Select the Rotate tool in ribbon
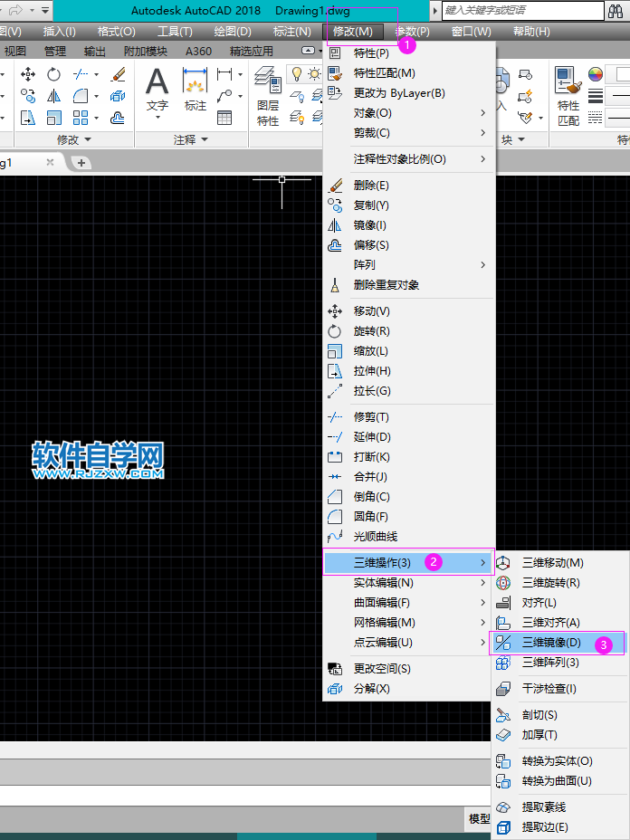Image resolution: width=630 pixels, height=840 pixels. tap(53, 74)
